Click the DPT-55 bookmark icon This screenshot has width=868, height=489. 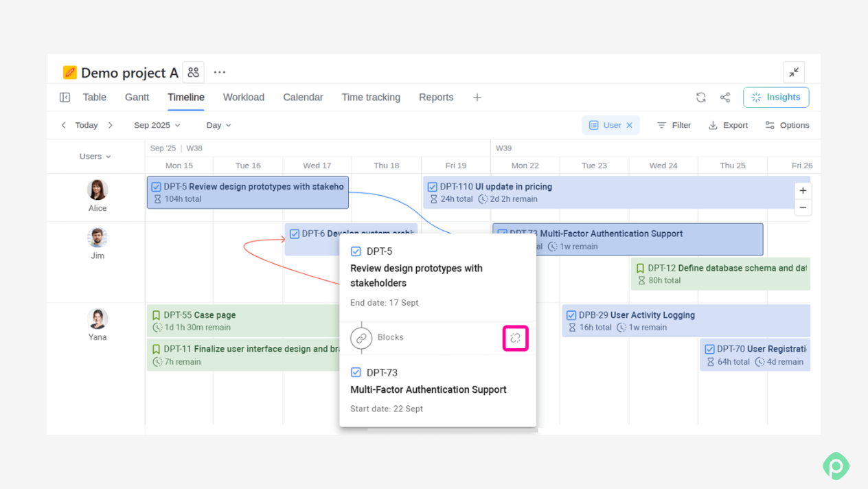156,315
